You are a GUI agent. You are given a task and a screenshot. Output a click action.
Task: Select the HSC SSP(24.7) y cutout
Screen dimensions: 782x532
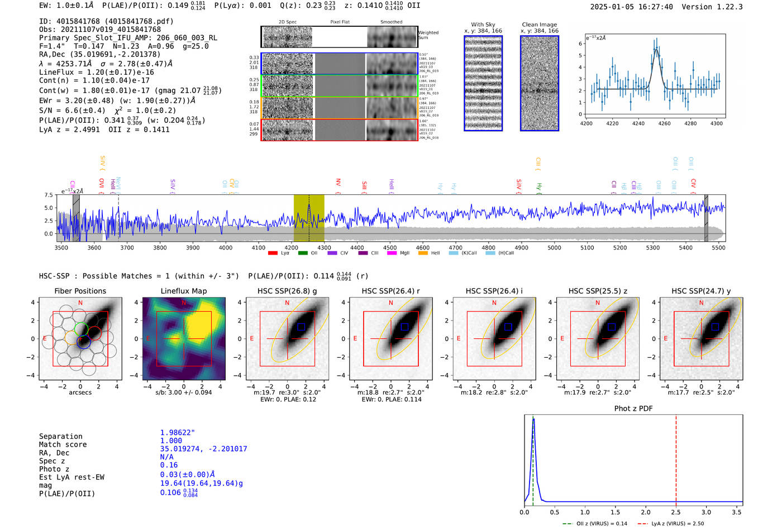tap(701, 338)
